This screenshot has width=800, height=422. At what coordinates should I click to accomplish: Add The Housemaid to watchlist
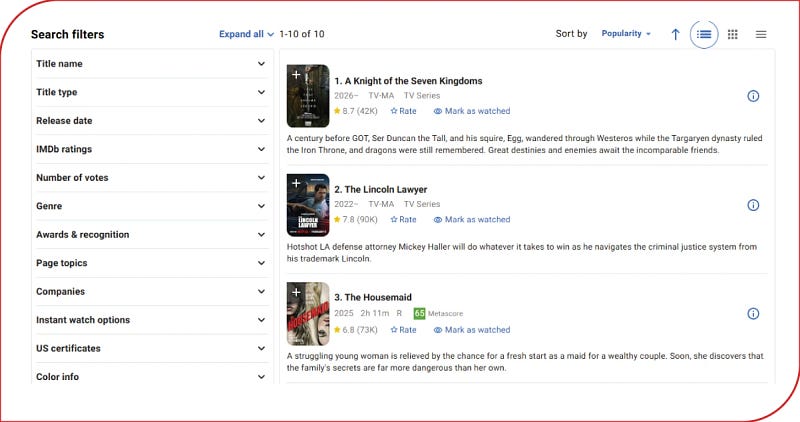pos(296,292)
